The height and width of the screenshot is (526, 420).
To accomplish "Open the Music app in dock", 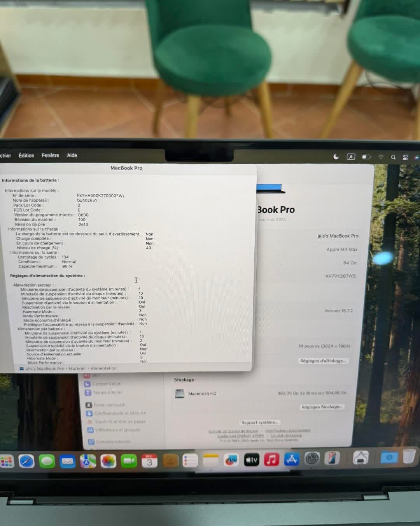I will point(271,459).
